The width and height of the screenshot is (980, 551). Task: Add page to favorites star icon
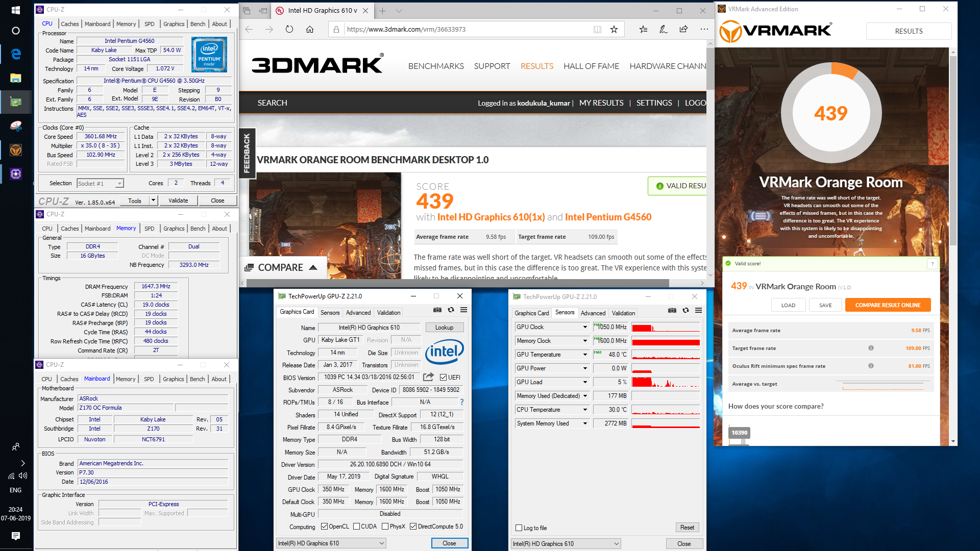coord(614,29)
